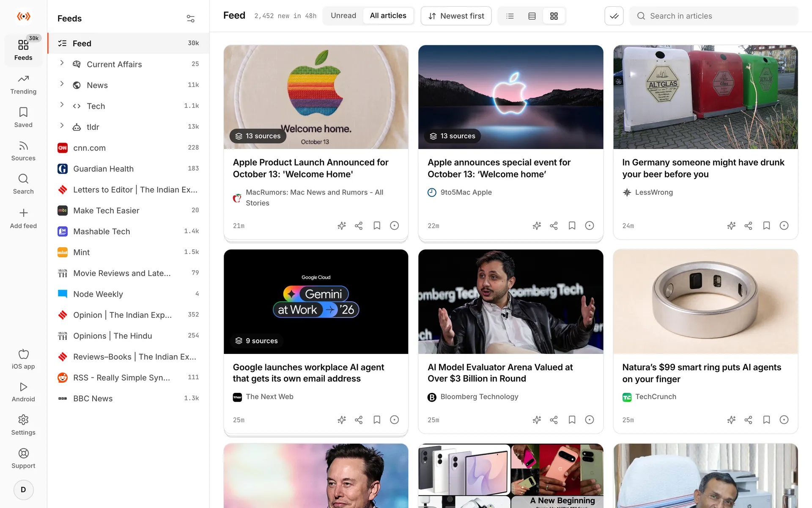Go to Sources in the sidebar

[x=23, y=151]
